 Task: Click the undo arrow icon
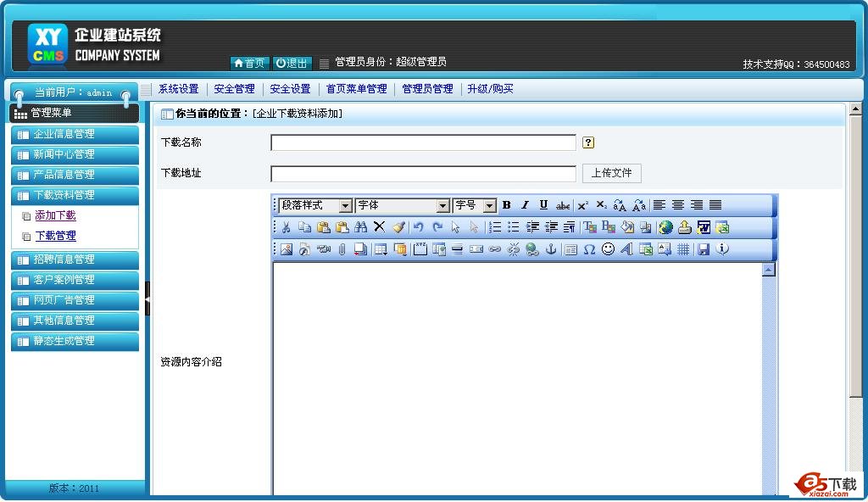click(418, 227)
